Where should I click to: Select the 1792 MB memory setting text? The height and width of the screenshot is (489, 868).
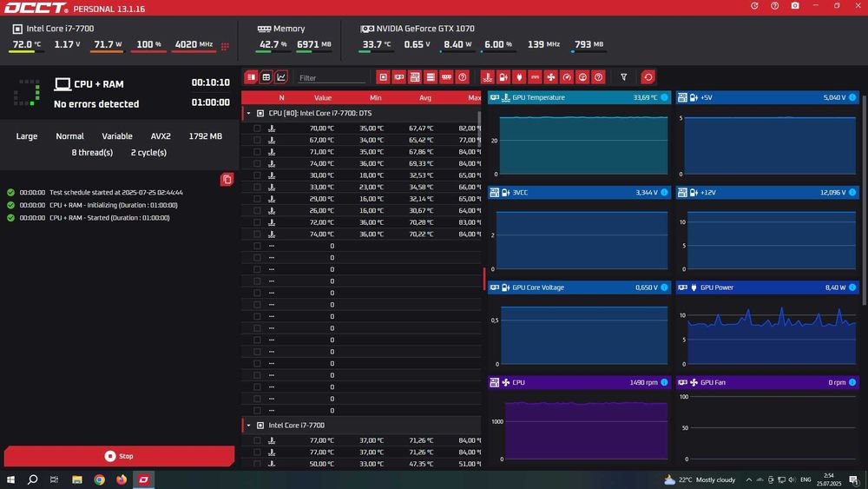(206, 136)
